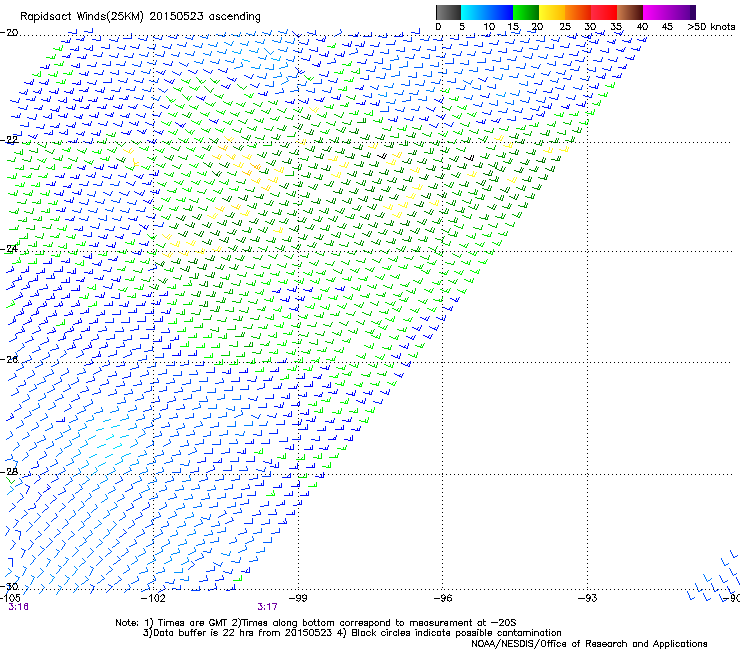Click the brown 35-40 knots color swatch

[630, 12]
